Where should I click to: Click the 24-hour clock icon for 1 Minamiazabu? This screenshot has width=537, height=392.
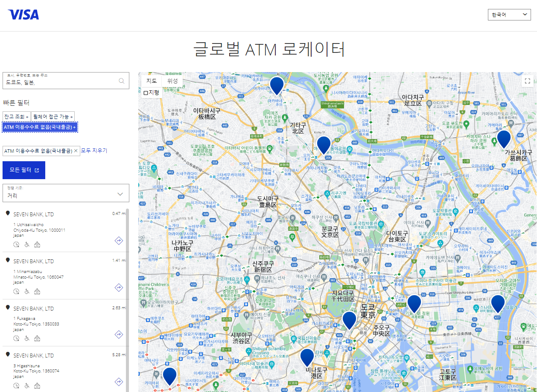pyautogui.click(x=17, y=291)
